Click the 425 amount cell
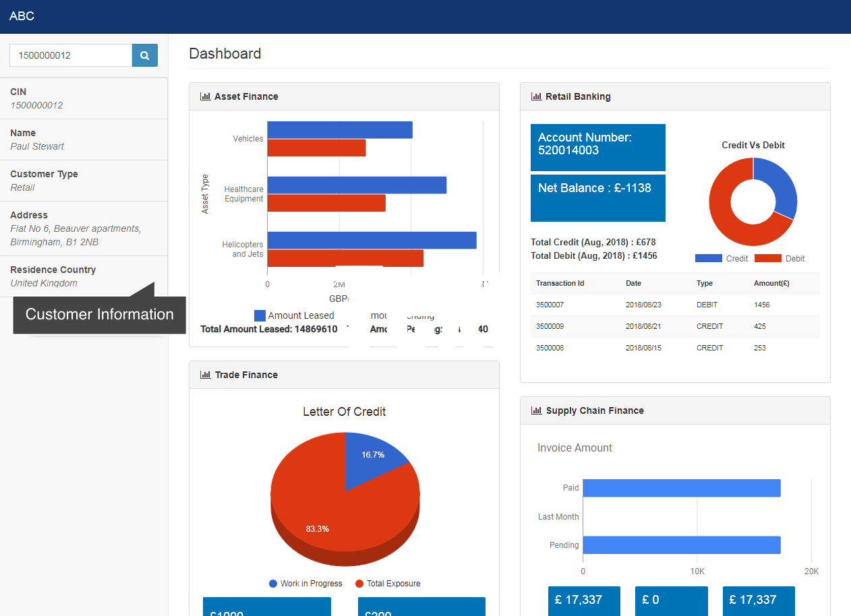Screen dimensions: 851x616 (x=760, y=326)
